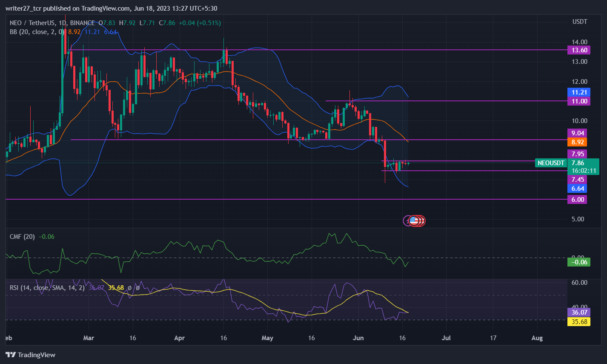Screen dimensions: 607x364
Task: Click the 60.00 RSI axis tick
Action: pyautogui.click(x=579, y=283)
